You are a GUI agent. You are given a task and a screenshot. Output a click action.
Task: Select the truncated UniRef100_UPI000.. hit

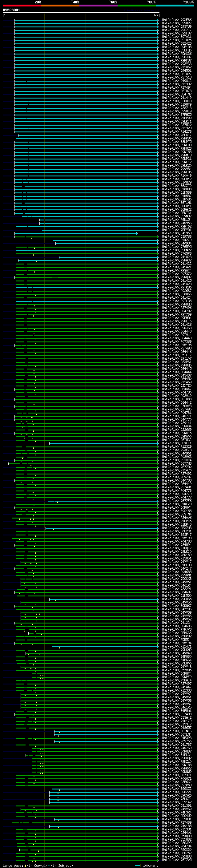(x=178, y=399)
